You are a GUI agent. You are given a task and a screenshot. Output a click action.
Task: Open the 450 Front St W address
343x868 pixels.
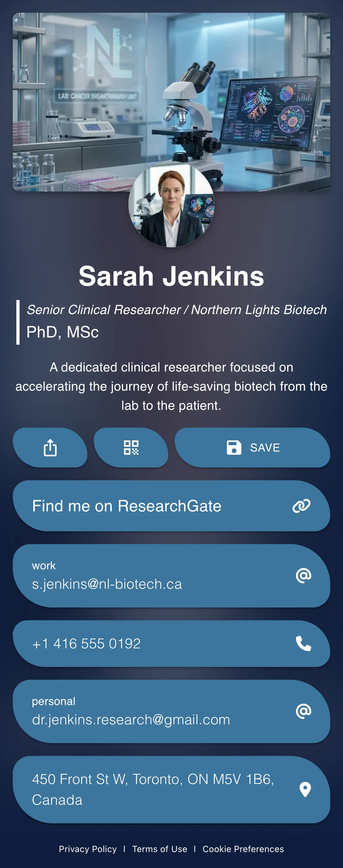(153, 790)
